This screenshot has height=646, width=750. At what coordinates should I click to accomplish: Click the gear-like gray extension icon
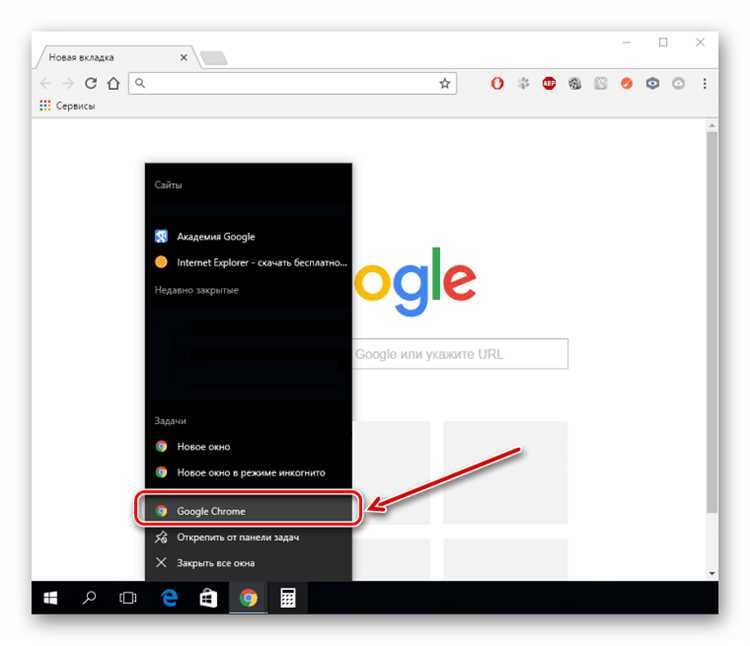[523, 84]
